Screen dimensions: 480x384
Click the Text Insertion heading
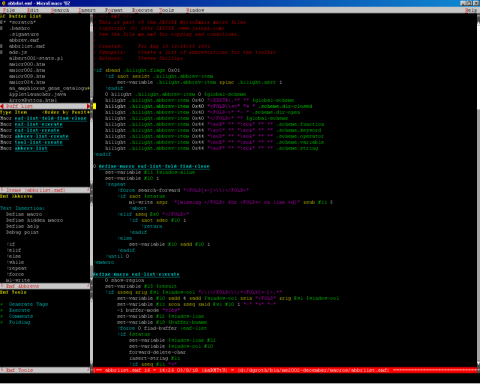(22, 208)
